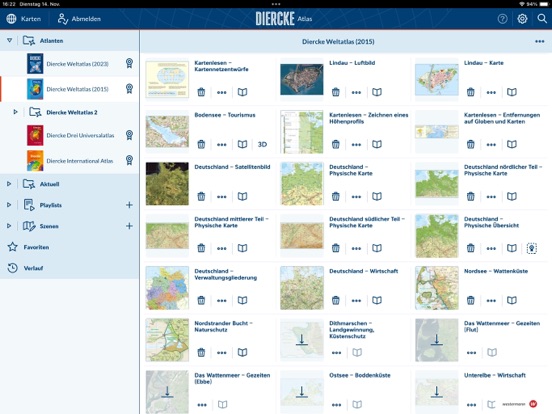The height and width of the screenshot is (414, 552).
Task: Click Atlanten section label
Action: pos(51,41)
